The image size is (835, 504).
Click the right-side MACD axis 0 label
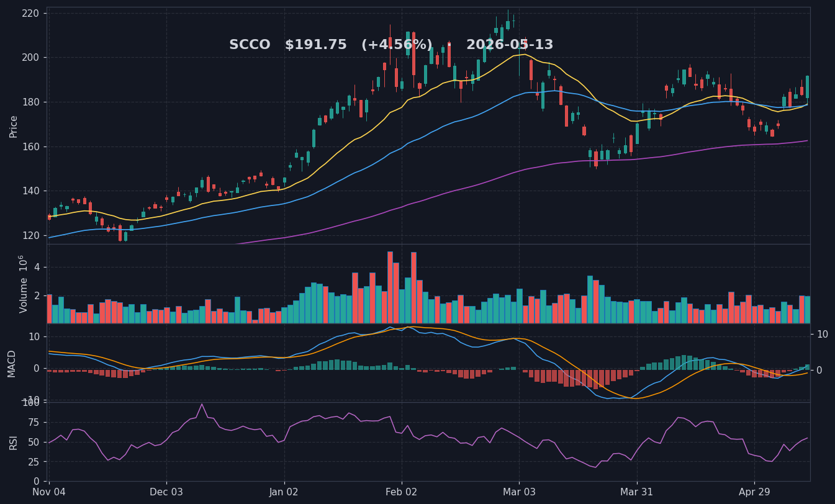[x=819, y=371]
